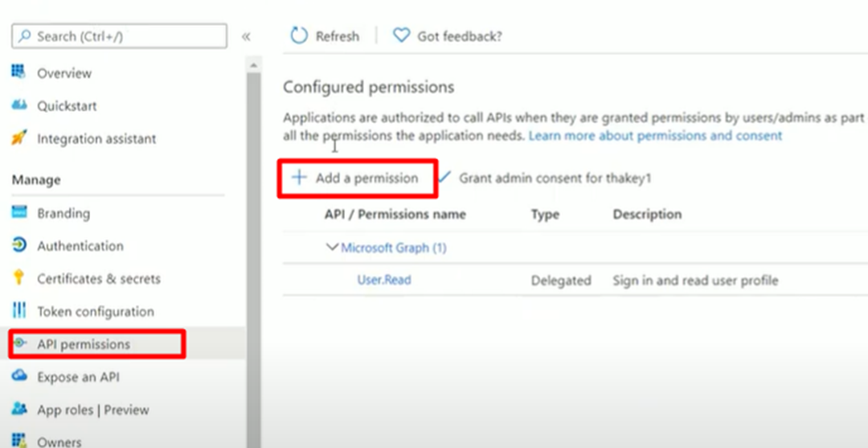Screen dimensions: 868x448
Task: Open the User.Read permission link
Action: click(x=384, y=280)
